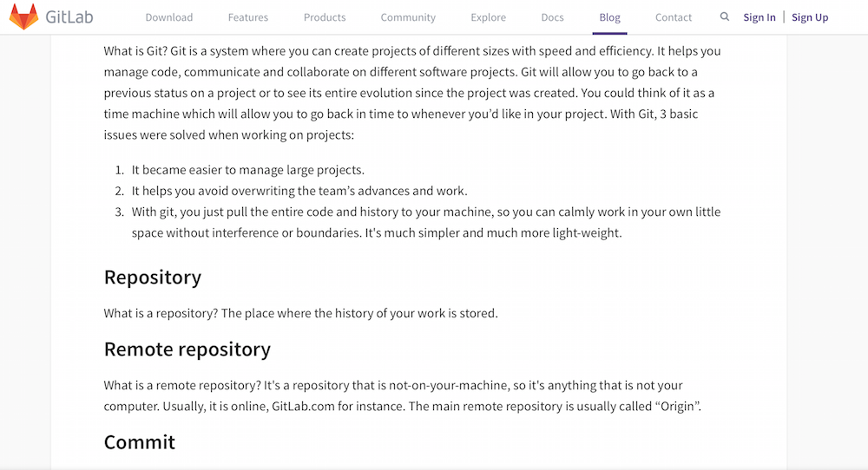
Task: Click the "What is Git?" intro paragraph
Action: coord(412,93)
